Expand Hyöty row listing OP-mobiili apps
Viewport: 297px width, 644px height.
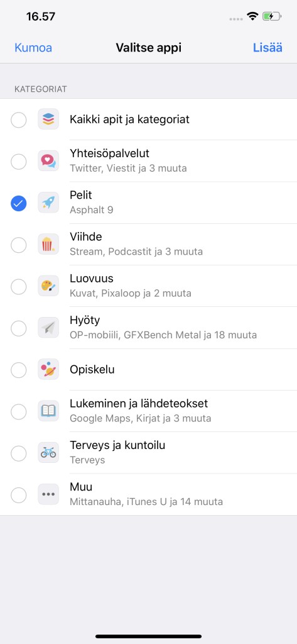(148, 328)
